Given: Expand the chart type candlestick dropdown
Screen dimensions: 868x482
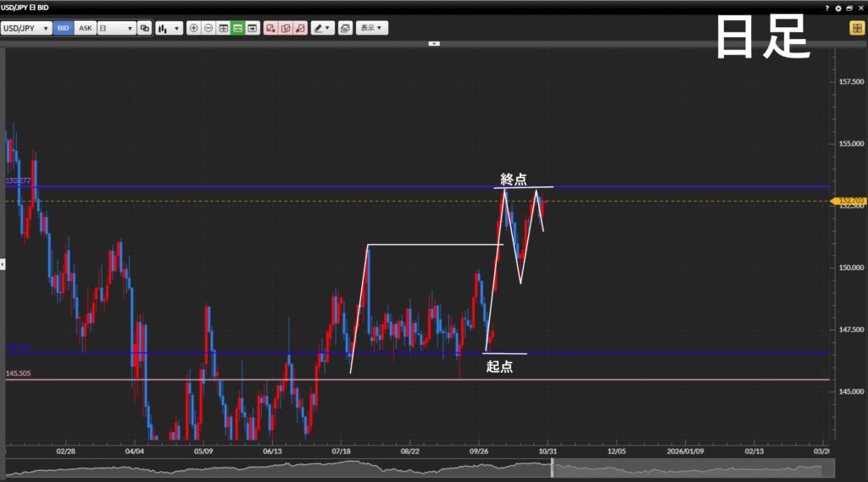Looking at the screenshot, I should click(169, 28).
